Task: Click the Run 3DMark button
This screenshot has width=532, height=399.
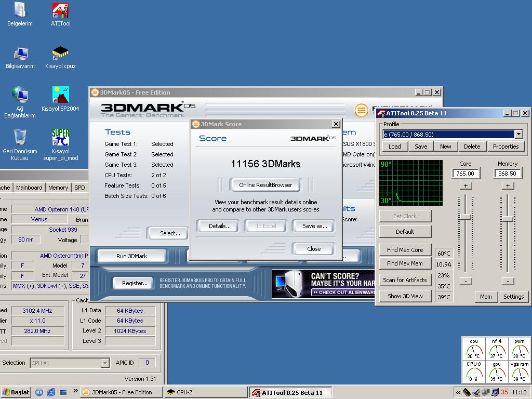Action: (x=131, y=256)
